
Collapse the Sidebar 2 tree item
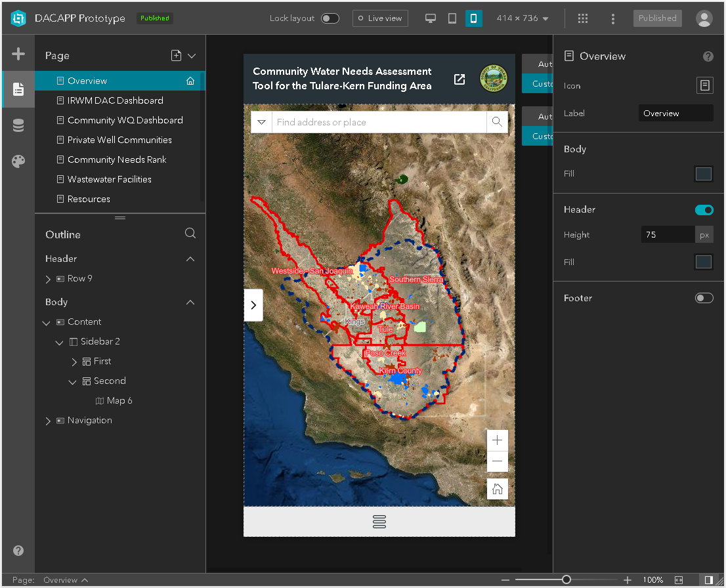pyautogui.click(x=59, y=343)
